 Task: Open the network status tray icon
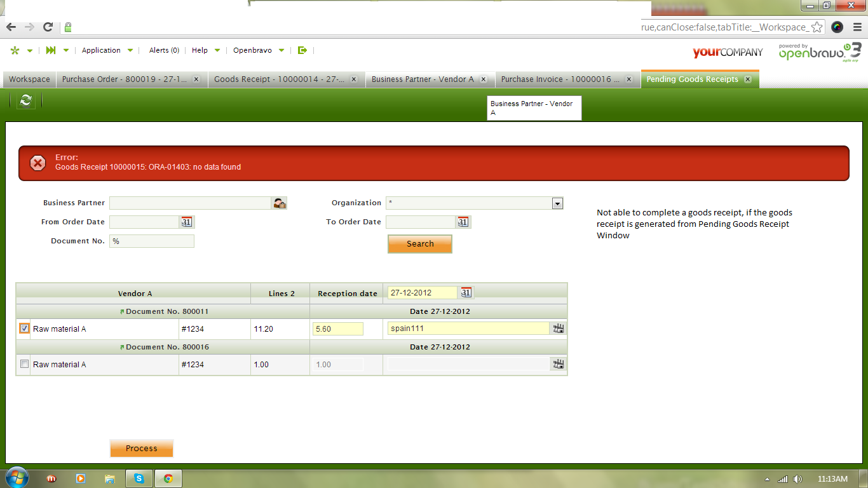pos(783,479)
